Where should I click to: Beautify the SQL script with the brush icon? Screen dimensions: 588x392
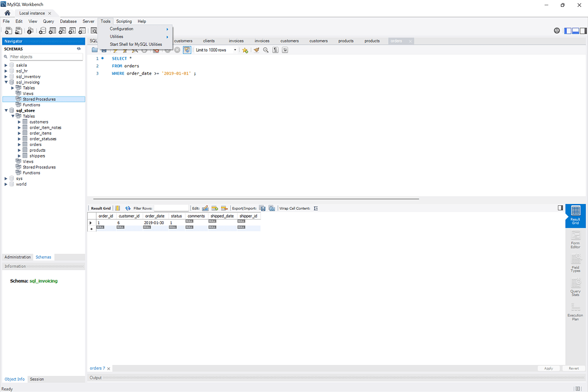254,50
